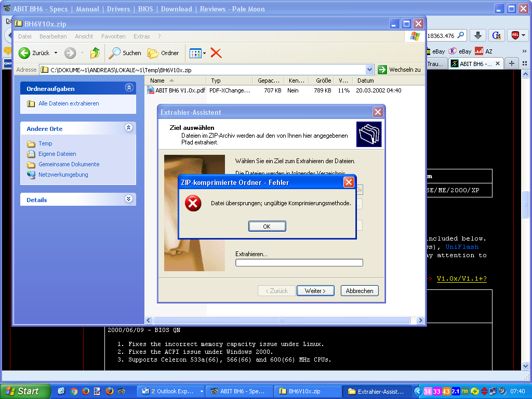This screenshot has width=532, height=399.
Task: Open the Extras menu
Action: pyautogui.click(x=141, y=36)
